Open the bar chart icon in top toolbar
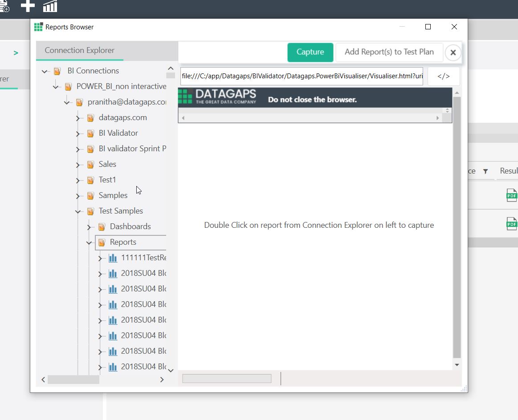Viewport: 518px width, 420px height. 50,6
